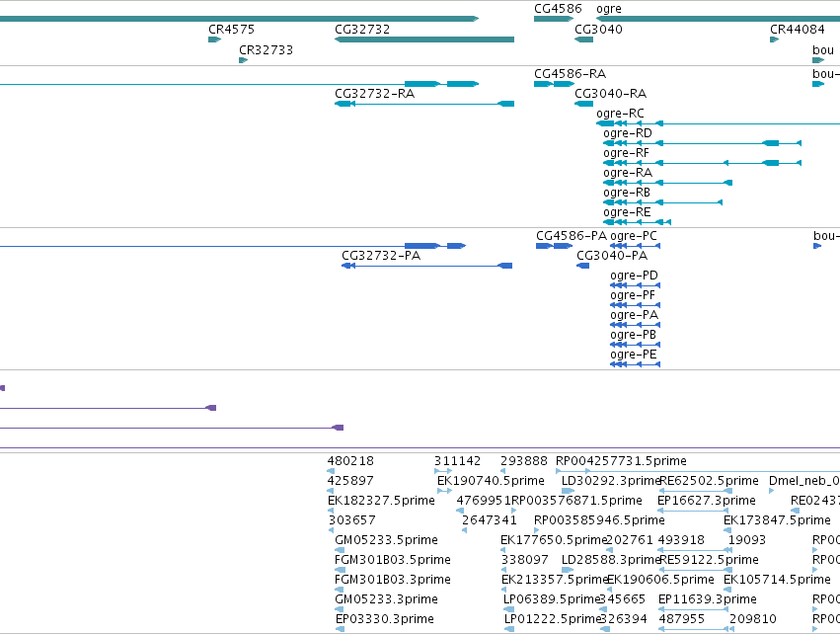This screenshot has height=634, width=840.
Task: Select the CG32732-RA transcript label
Action: [x=374, y=94]
